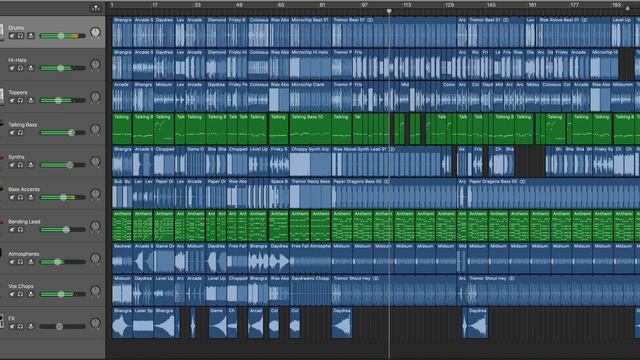Click the catch playhead button above track headers
The image size is (640, 360).
click(95, 8)
